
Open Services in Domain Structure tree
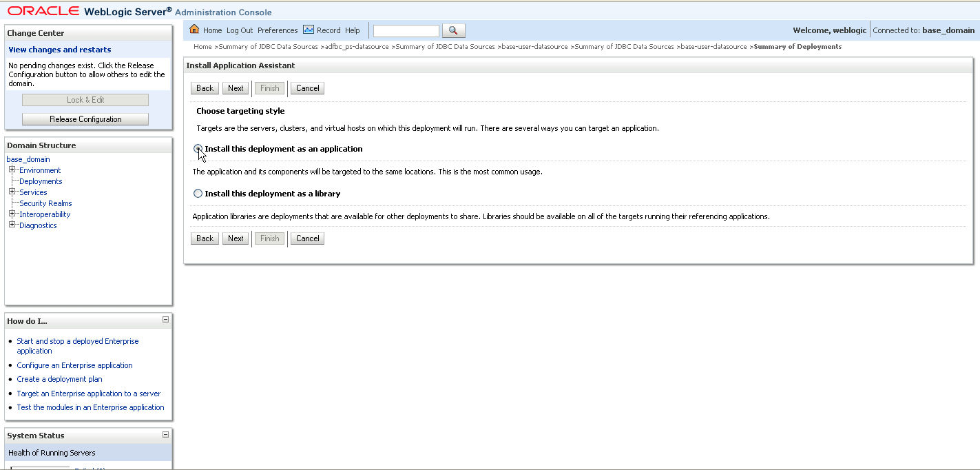click(33, 192)
